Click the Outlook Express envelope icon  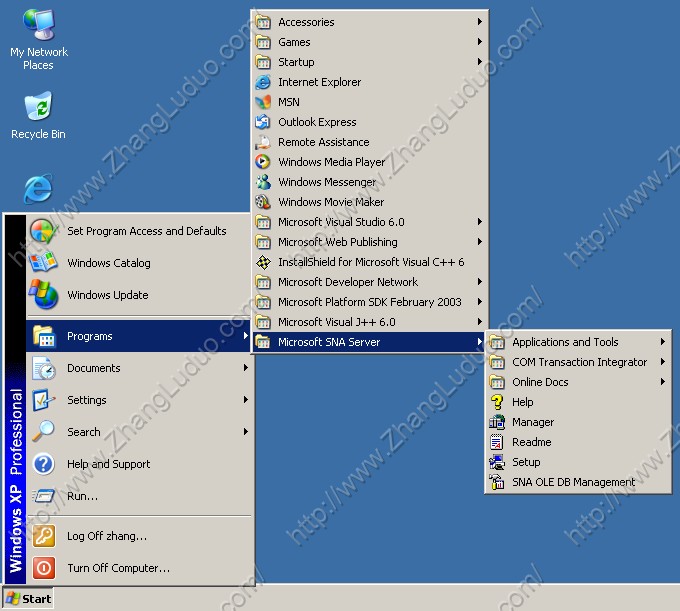point(263,122)
